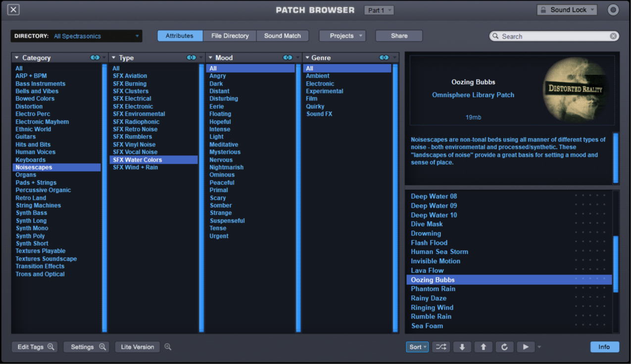
Task: Step to the previous patch with the up arrow
Action: (x=484, y=347)
